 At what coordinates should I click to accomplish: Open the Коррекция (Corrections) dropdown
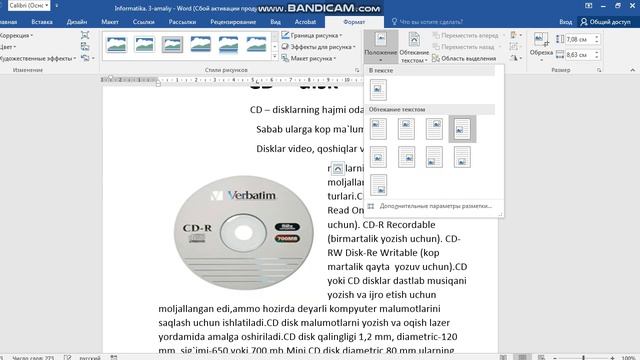[16, 36]
